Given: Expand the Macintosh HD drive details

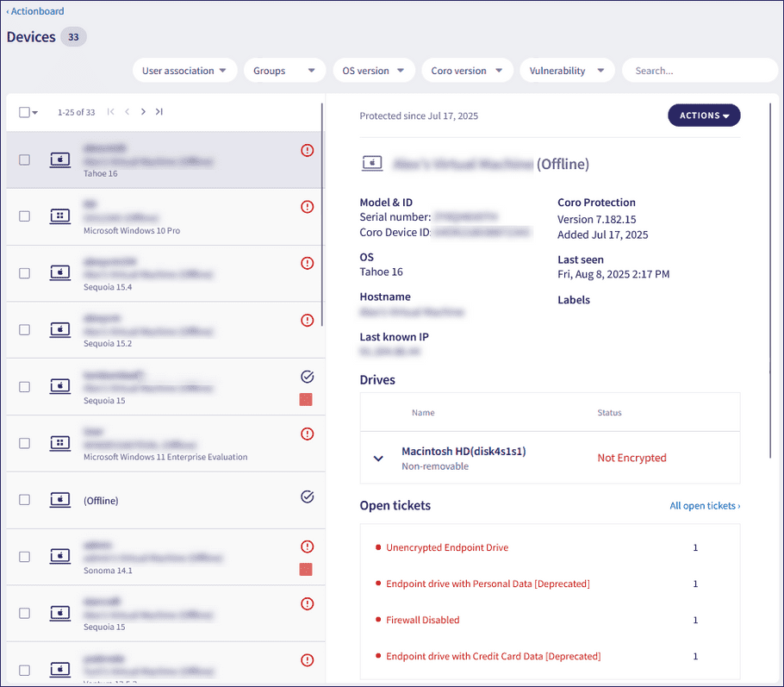Looking at the screenshot, I should pyautogui.click(x=378, y=458).
